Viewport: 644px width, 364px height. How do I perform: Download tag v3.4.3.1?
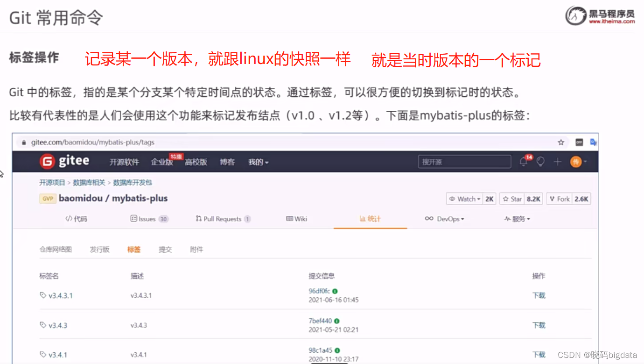tap(539, 295)
